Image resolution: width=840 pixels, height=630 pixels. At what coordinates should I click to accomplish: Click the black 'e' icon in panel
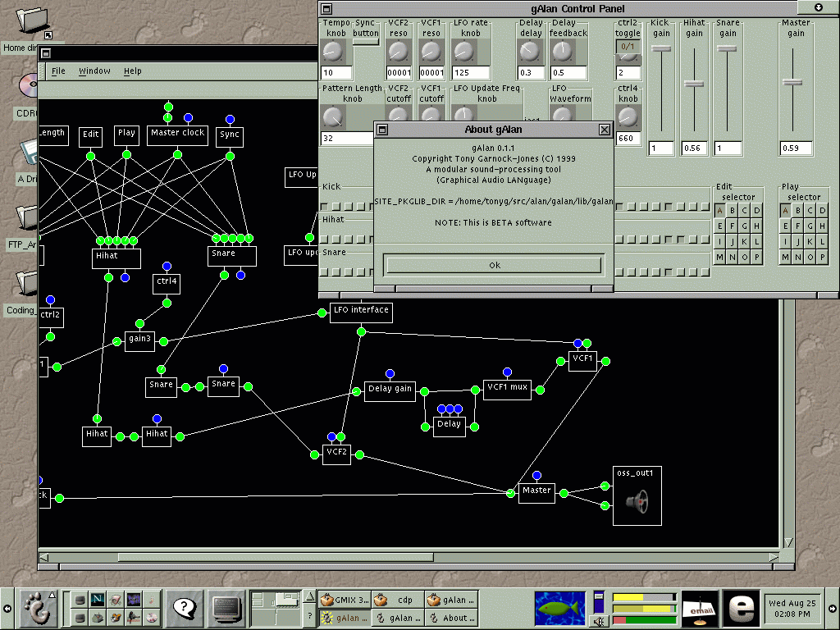pos(742,608)
